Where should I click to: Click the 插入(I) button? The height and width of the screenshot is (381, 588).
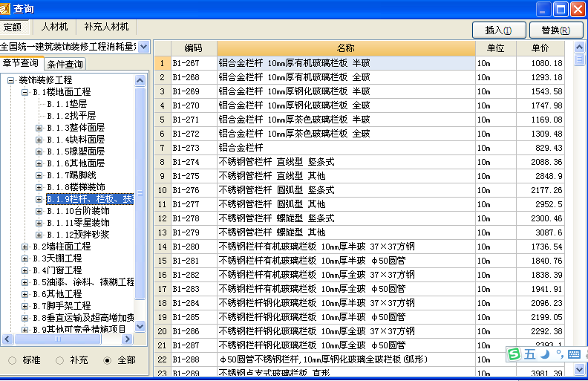point(499,30)
